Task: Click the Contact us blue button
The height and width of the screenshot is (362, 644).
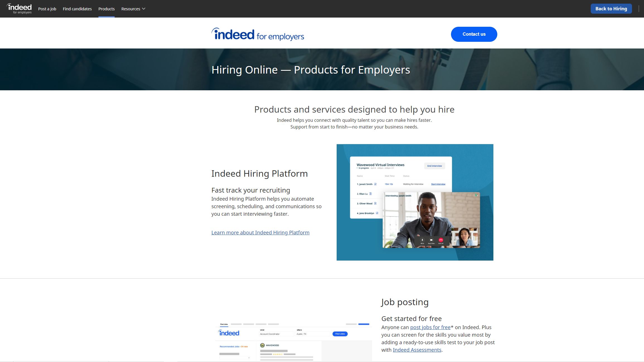Action: pos(474,34)
